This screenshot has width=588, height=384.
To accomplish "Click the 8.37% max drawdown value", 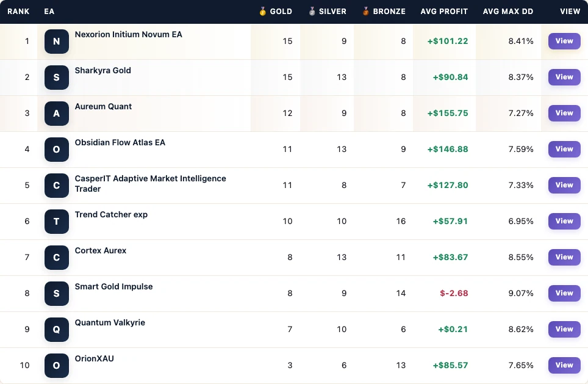I will click(x=521, y=78).
